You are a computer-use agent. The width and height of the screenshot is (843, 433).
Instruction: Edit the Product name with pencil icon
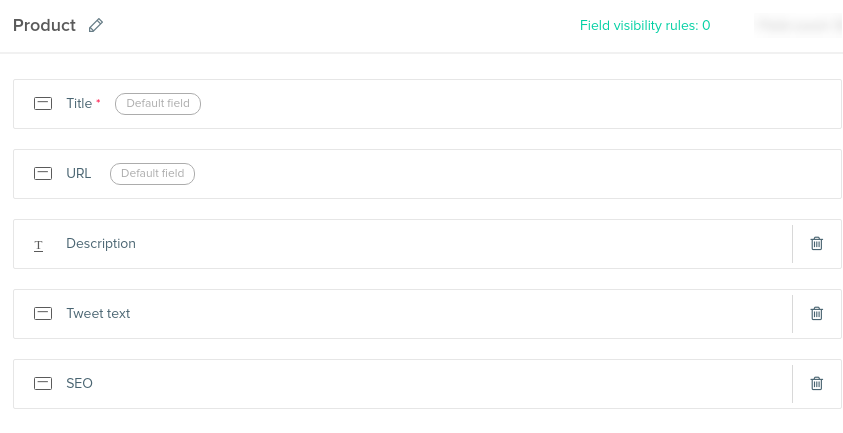[96, 25]
